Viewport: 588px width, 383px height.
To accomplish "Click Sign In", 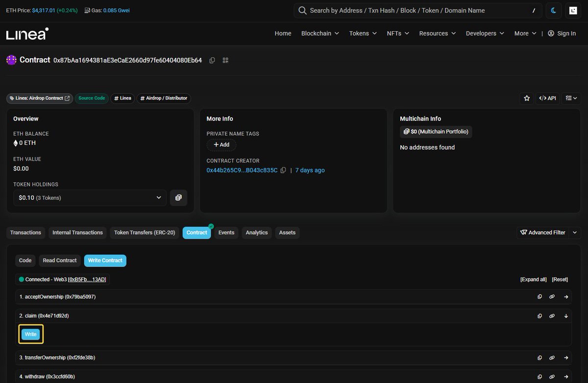I will [562, 33].
